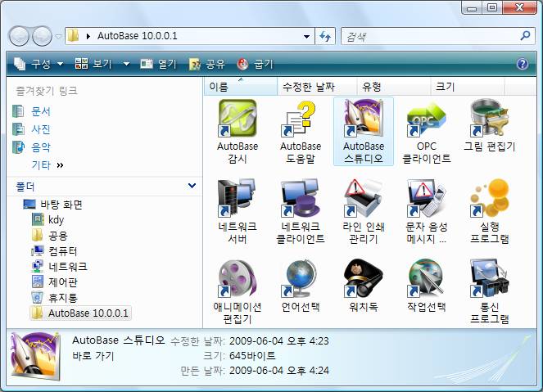543x392 pixels.
Task: Sort by the 유형 column header
Action: tap(394, 87)
